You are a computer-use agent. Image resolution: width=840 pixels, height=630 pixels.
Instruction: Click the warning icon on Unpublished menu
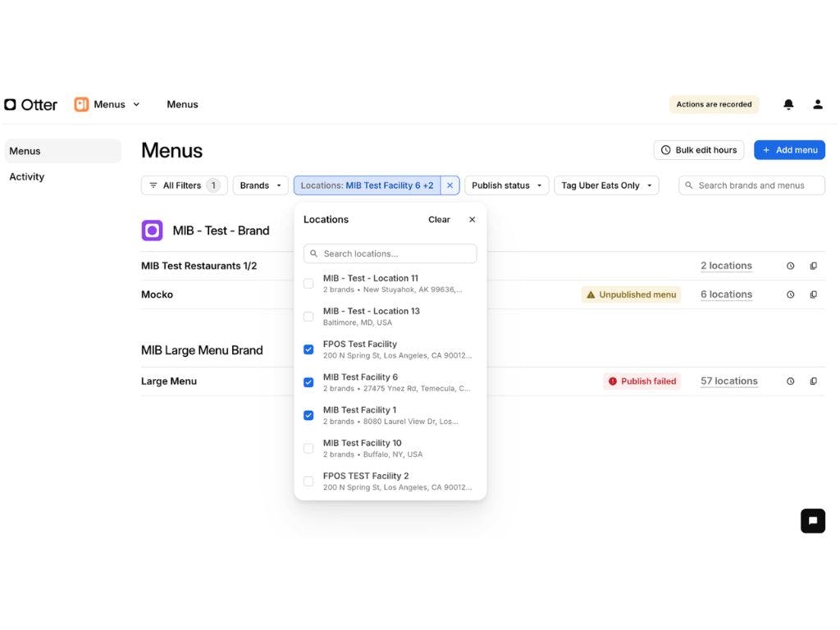click(x=591, y=294)
